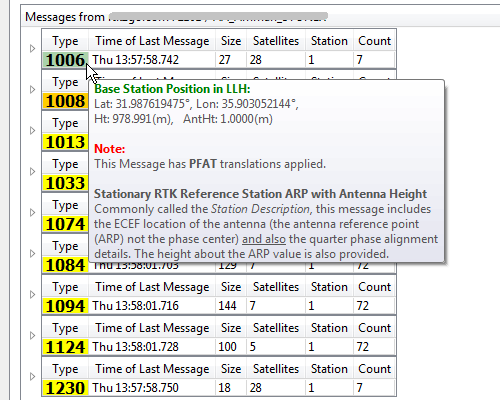
Task: Expand the 1094 message row triangle
Action: click(32, 295)
